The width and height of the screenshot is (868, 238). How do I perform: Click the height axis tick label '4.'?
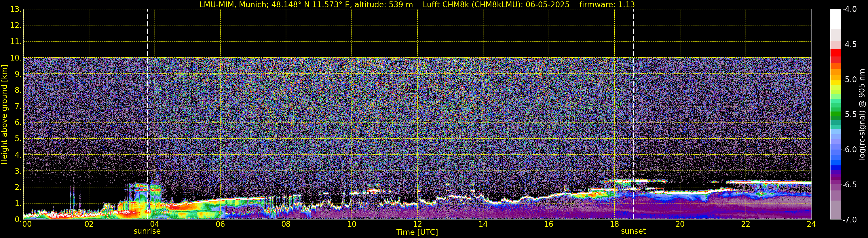18,155
